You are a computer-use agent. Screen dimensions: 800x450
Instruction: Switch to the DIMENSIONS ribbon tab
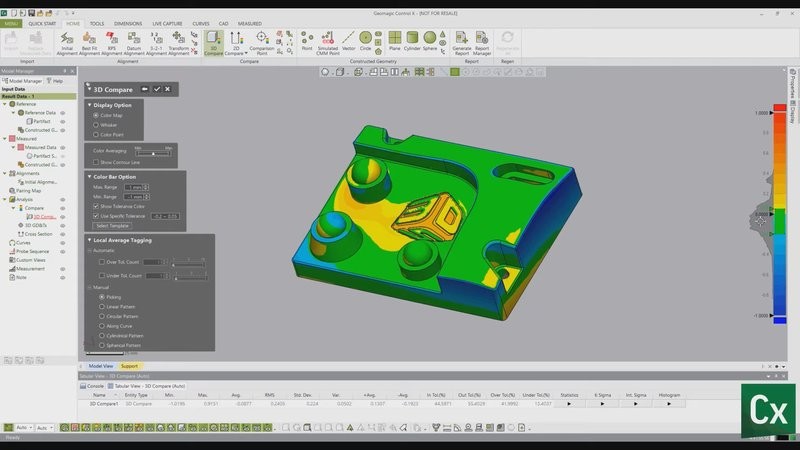point(128,22)
